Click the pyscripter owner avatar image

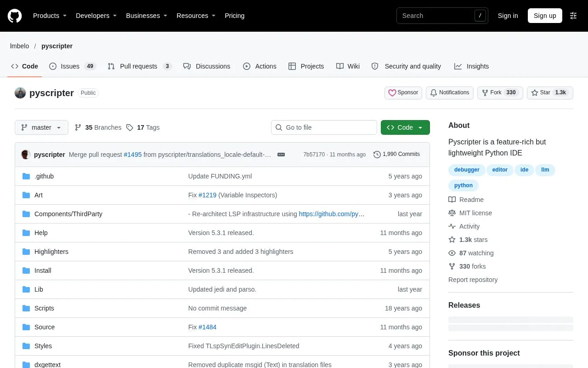point(20,93)
